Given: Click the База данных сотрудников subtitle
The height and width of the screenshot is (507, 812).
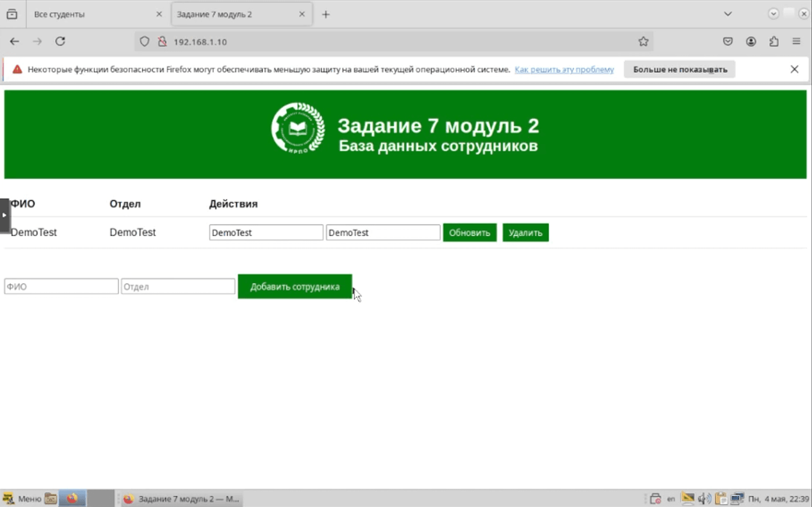Looking at the screenshot, I should 438,146.
